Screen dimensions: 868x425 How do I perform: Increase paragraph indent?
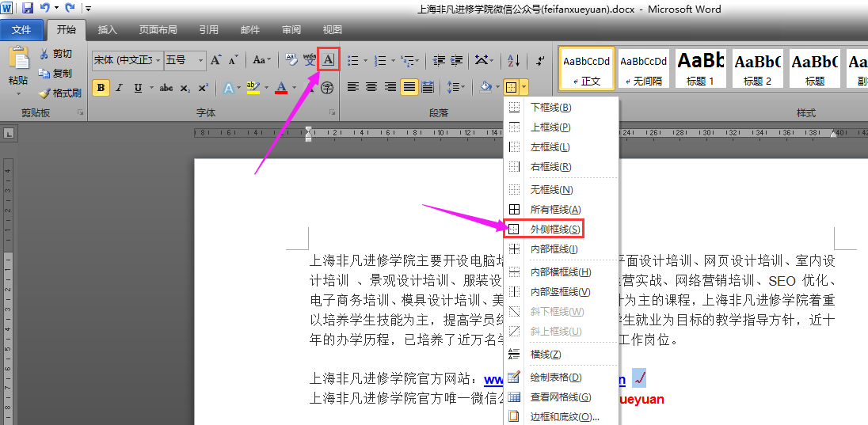coord(457,60)
